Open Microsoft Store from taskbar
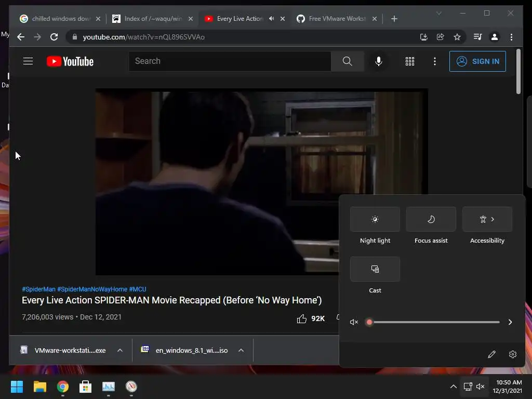 [86, 387]
